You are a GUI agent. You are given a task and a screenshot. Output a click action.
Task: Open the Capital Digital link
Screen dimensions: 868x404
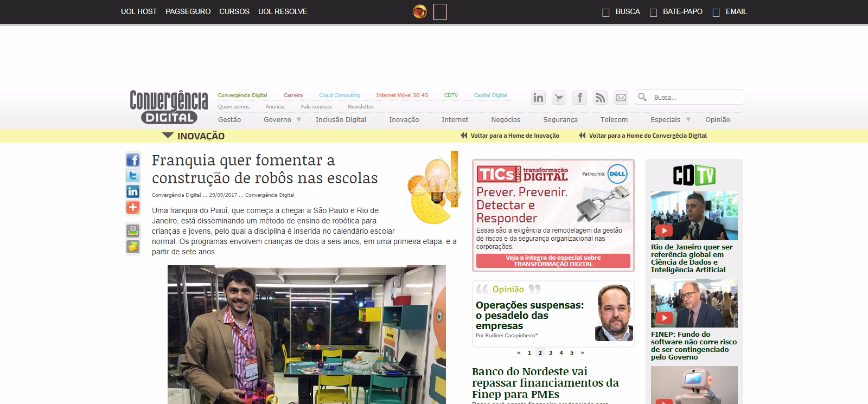pyautogui.click(x=490, y=95)
